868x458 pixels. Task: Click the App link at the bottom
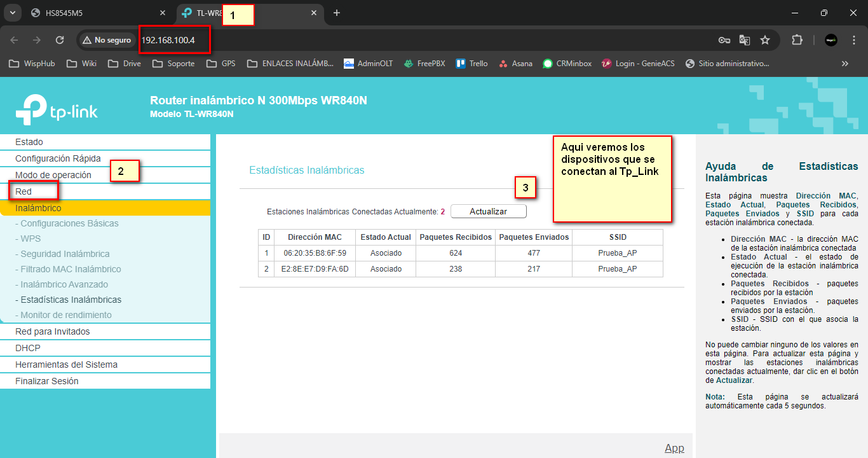(674, 448)
